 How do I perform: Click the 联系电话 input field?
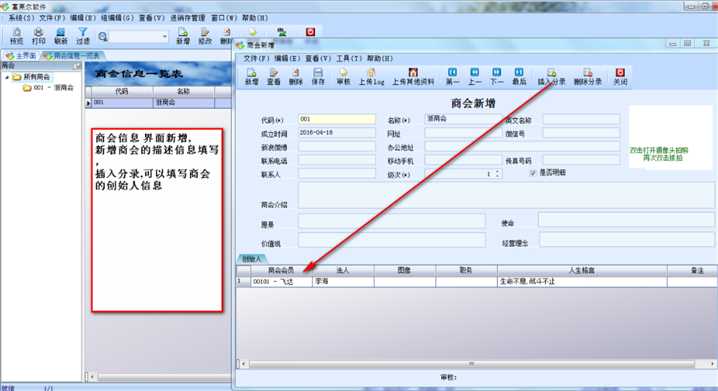click(x=337, y=160)
